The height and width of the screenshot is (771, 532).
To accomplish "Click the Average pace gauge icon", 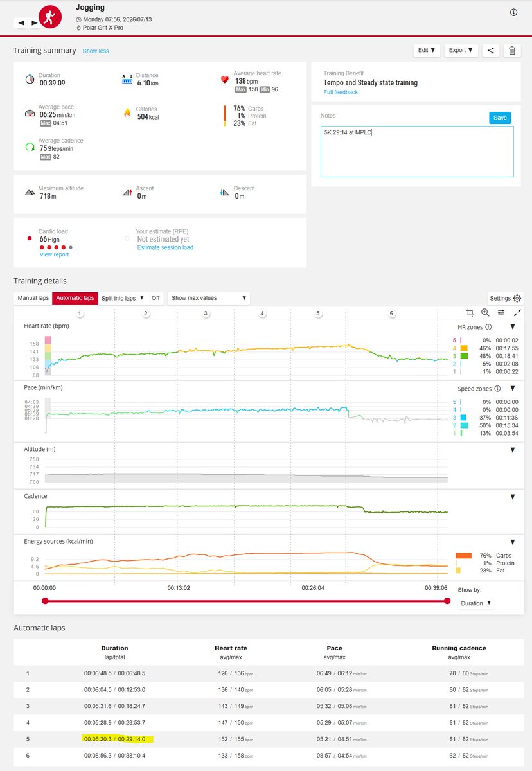I will pyautogui.click(x=30, y=113).
